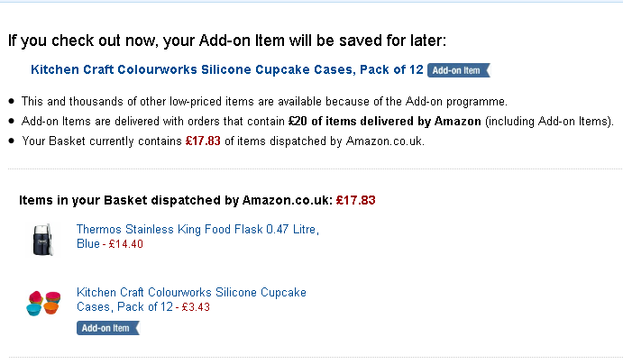This screenshot has height=364, width=623.
Task: Click Add-on Item badge under £3.43 cupcake cases
Action: (108, 328)
